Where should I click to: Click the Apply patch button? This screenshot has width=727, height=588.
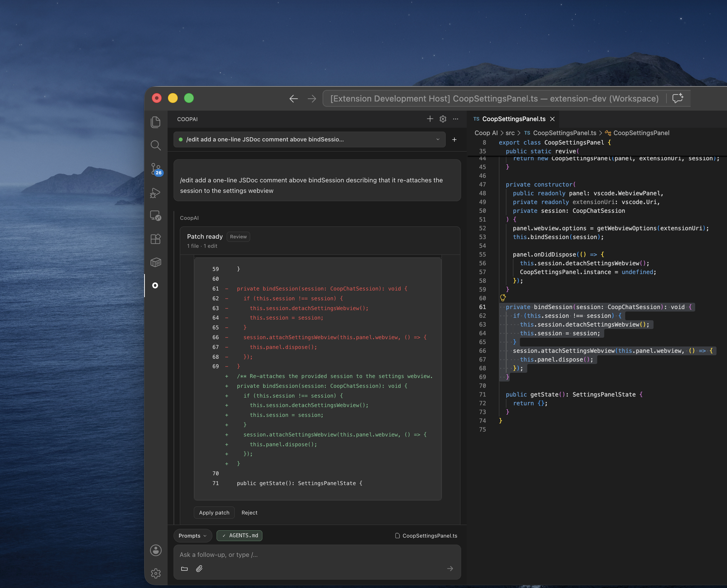tap(214, 512)
